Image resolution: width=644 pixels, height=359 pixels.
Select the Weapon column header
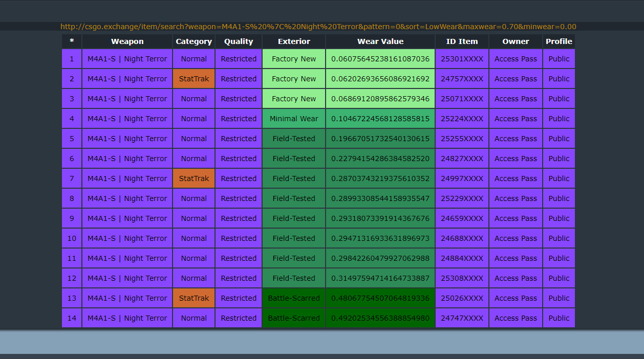(x=127, y=41)
